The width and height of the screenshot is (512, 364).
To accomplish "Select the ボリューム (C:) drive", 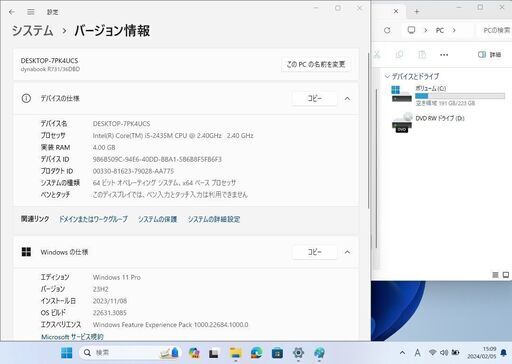I will [448, 95].
